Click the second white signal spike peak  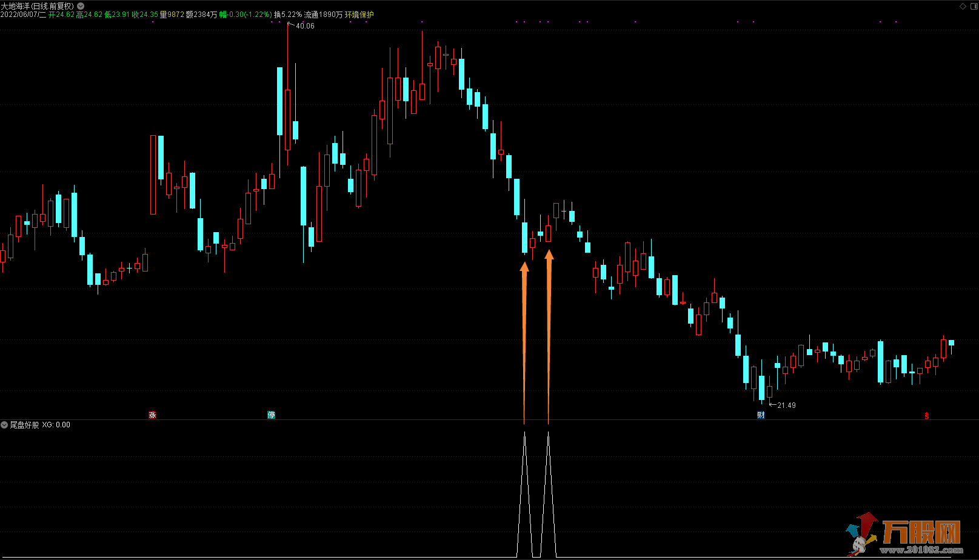[549, 433]
